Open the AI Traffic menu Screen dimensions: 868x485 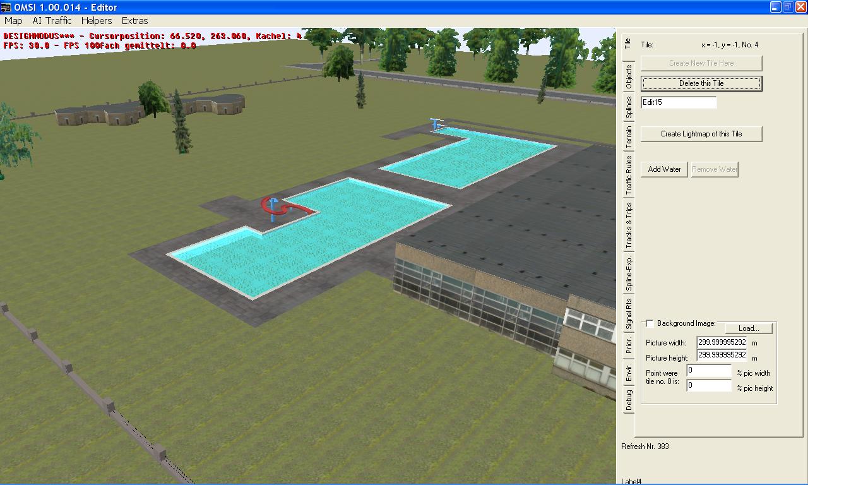pos(52,21)
